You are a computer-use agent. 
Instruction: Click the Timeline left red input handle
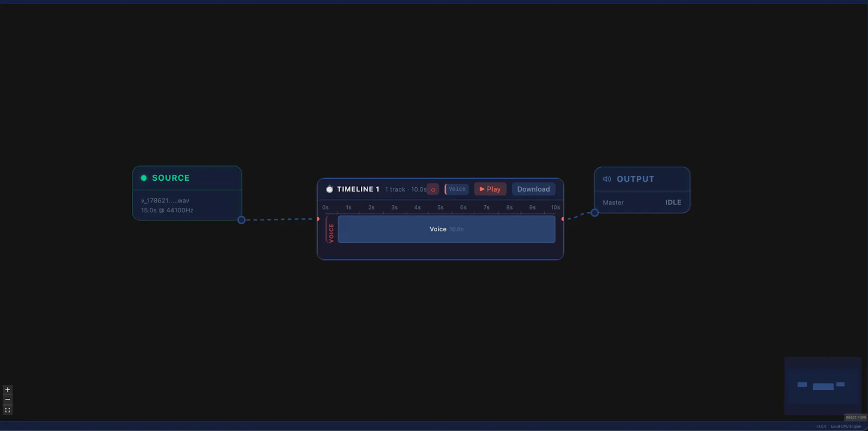(318, 219)
